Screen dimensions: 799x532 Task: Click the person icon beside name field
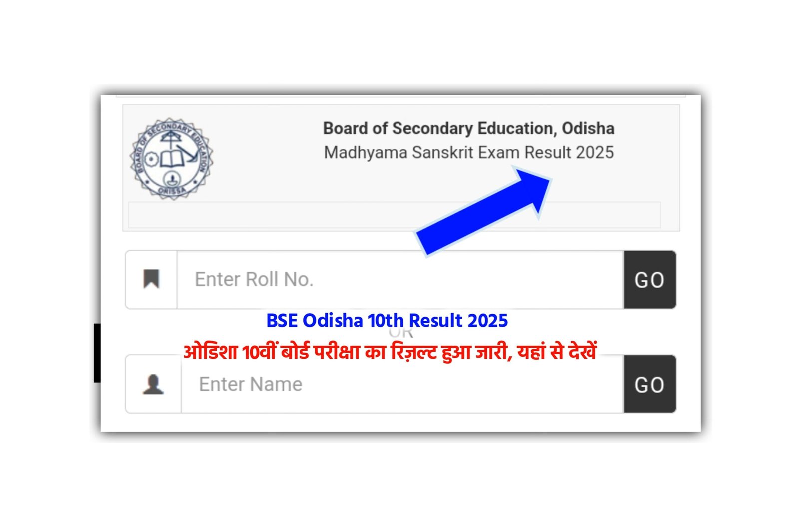pos(152,384)
